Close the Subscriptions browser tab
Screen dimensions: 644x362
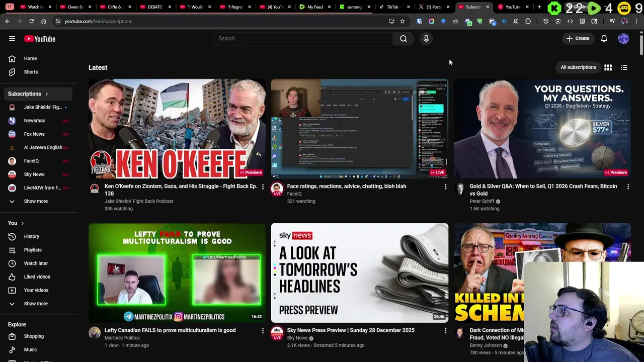[x=487, y=7]
